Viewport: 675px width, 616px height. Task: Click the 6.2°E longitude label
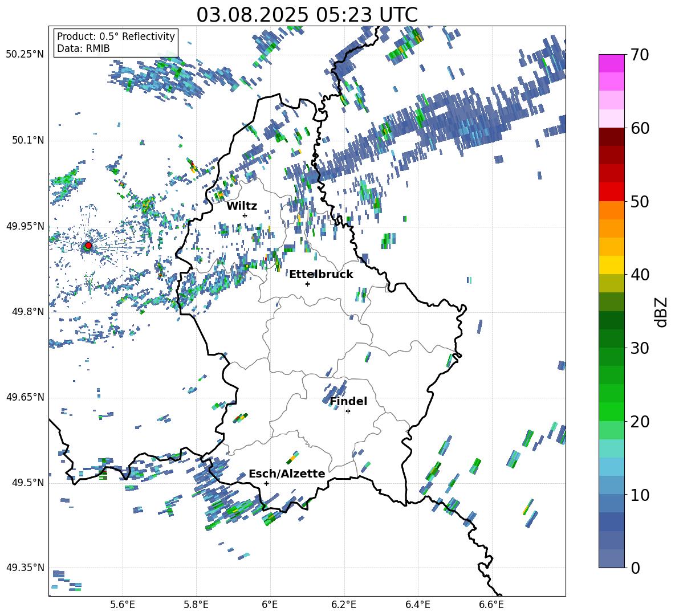coord(344,605)
